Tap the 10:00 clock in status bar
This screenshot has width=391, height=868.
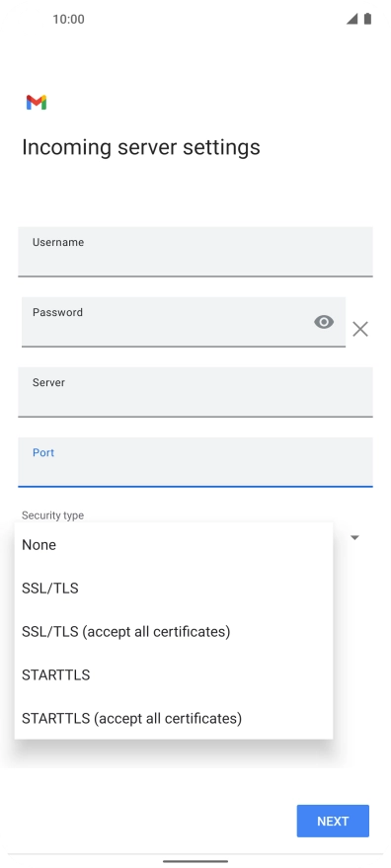coord(69,20)
